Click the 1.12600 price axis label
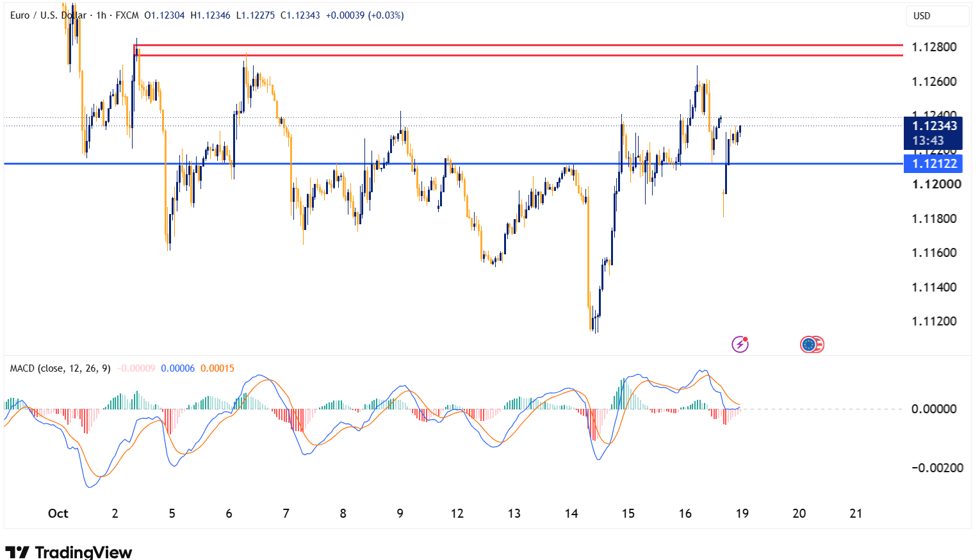Screen dimensions: 980x560 point(934,82)
